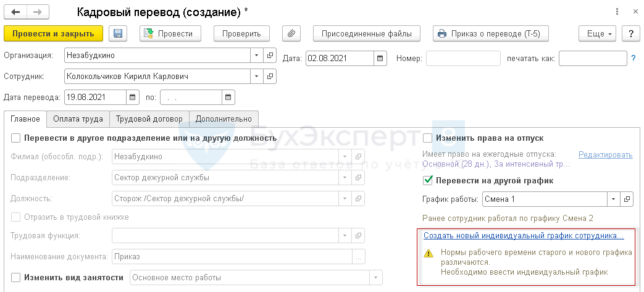Click open icon beside Организация field
644x292 pixels.
pyautogui.click(x=270, y=56)
